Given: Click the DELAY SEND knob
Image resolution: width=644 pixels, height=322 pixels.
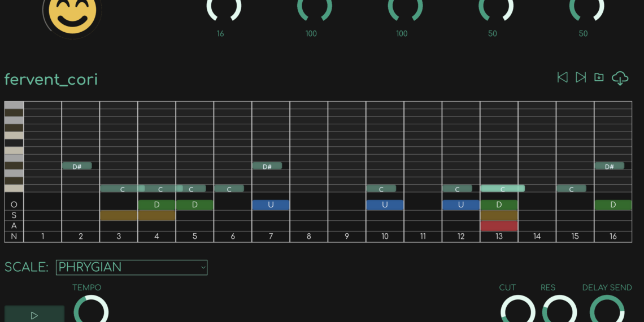Looking at the screenshot, I should coord(607,311).
